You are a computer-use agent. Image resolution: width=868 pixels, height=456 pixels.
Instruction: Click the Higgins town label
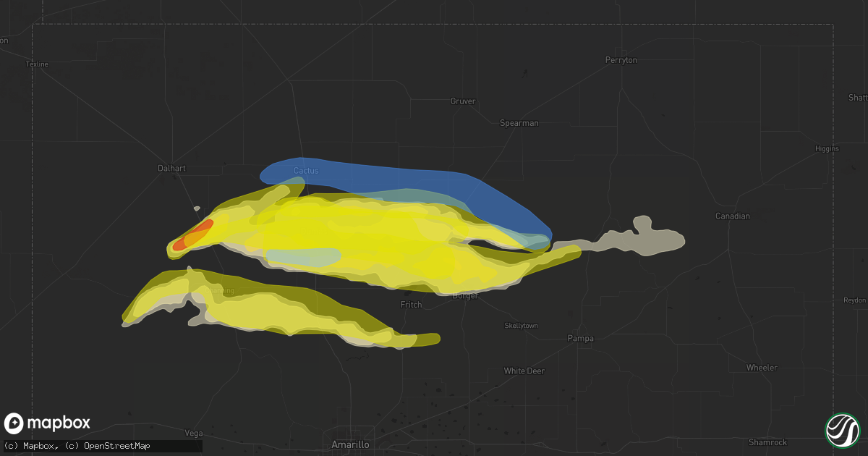click(x=825, y=148)
